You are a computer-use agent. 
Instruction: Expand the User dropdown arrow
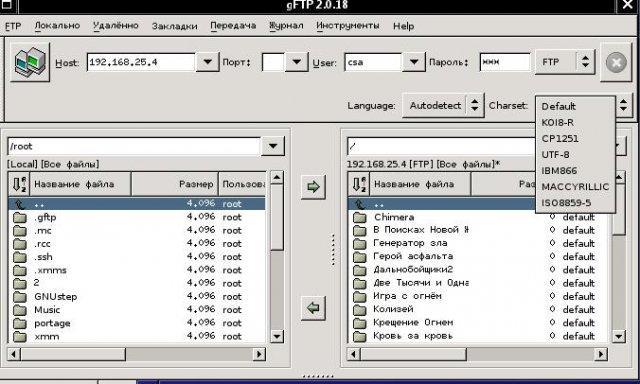click(x=413, y=62)
